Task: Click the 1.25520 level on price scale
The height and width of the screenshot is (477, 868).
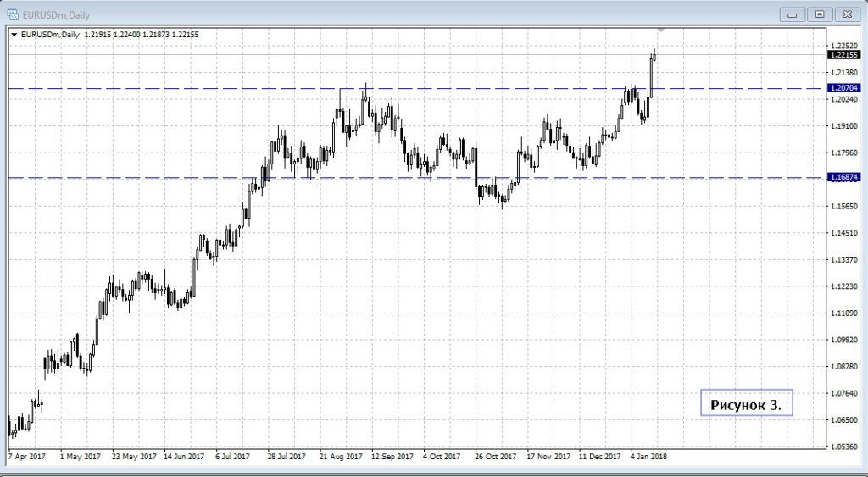Action: (844, 46)
